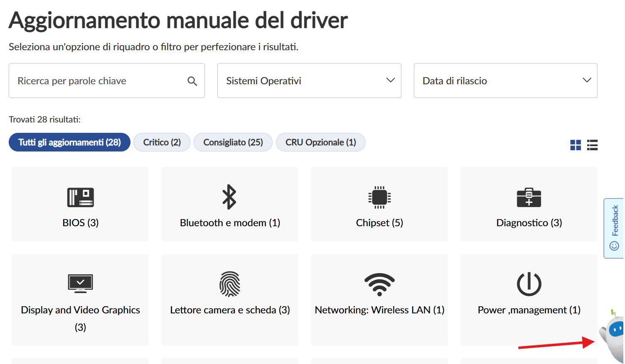Filter by Consigliato (25) updates

[x=233, y=142]
